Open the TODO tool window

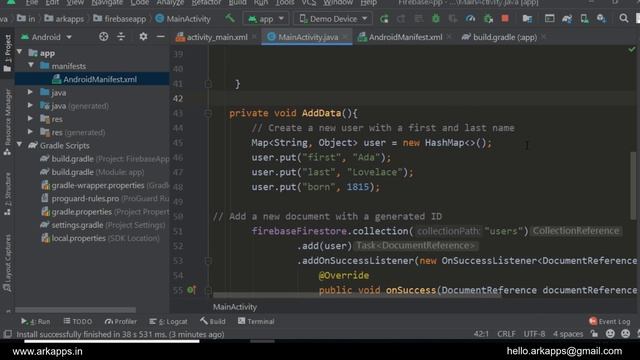(78, 321)
